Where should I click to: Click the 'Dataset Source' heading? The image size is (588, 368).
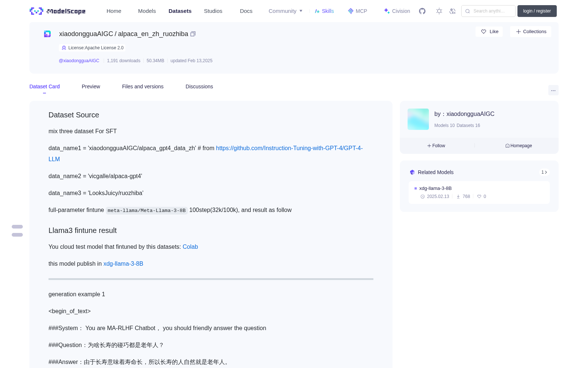[x=74, y=115]
